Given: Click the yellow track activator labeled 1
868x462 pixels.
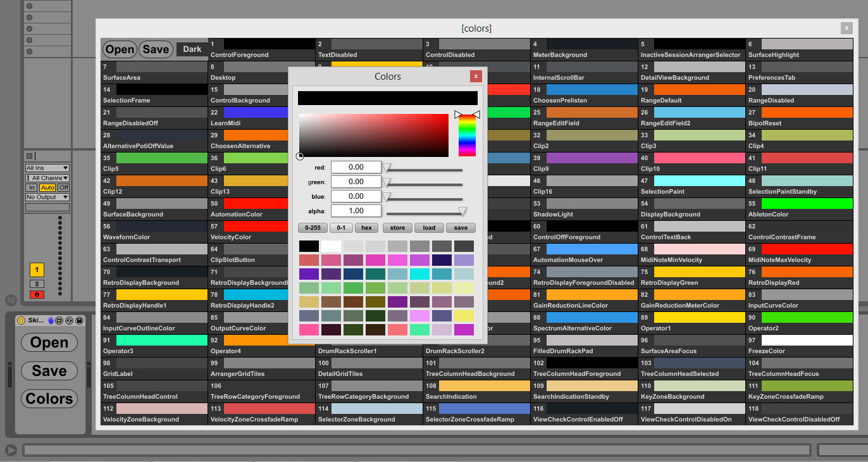Looking at the screenshot, I should tap(37, 270).
